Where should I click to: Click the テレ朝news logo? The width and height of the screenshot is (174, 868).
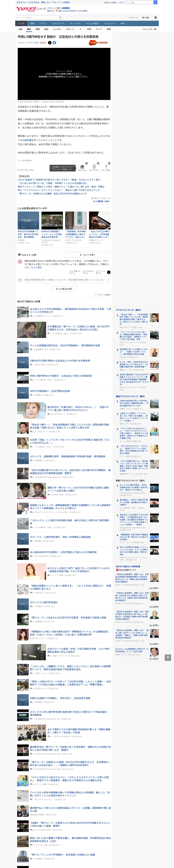pos(98,43)
